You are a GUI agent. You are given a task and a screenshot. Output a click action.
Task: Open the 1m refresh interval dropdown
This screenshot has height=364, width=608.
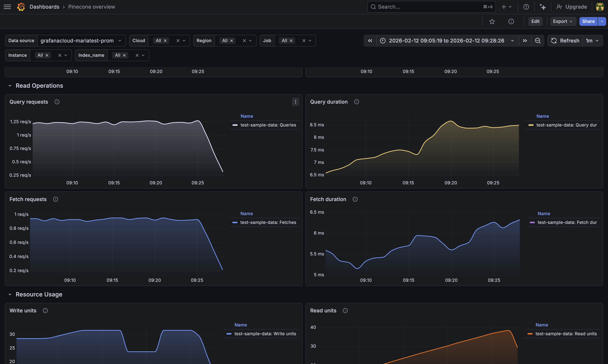tap(592, 41)
